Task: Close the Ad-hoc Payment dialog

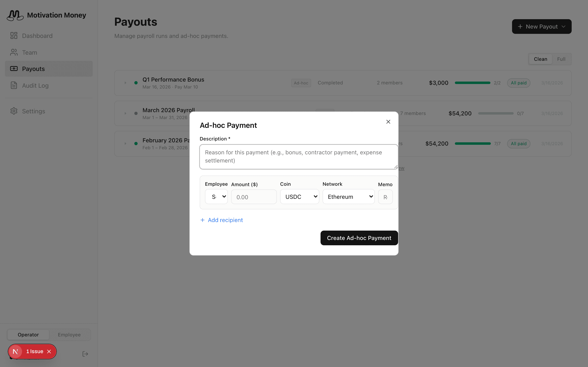Action: point(388,122)
